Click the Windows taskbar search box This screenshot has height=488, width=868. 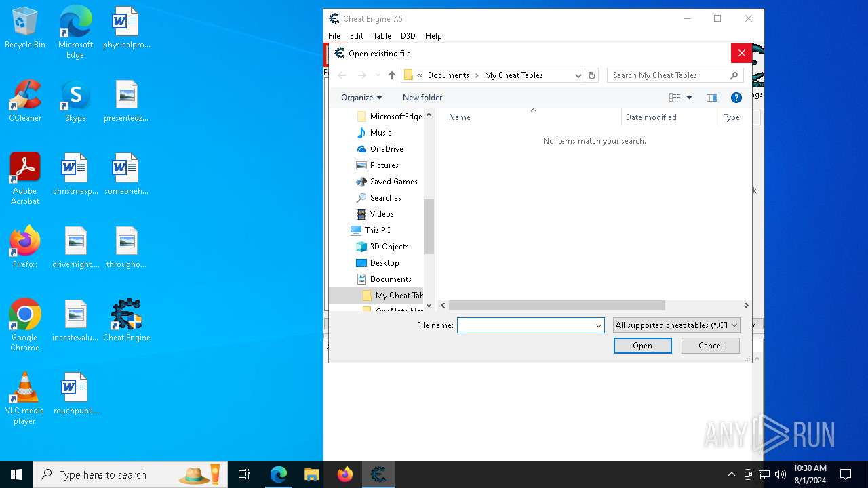(131, 474)
